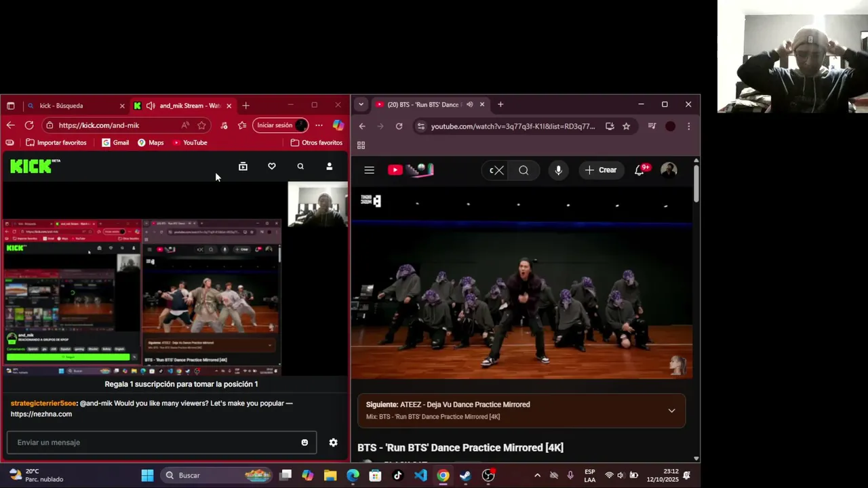The image size is (868, 488).
Task: Open the Maps bookmark
Action: (x=151, y=143)
